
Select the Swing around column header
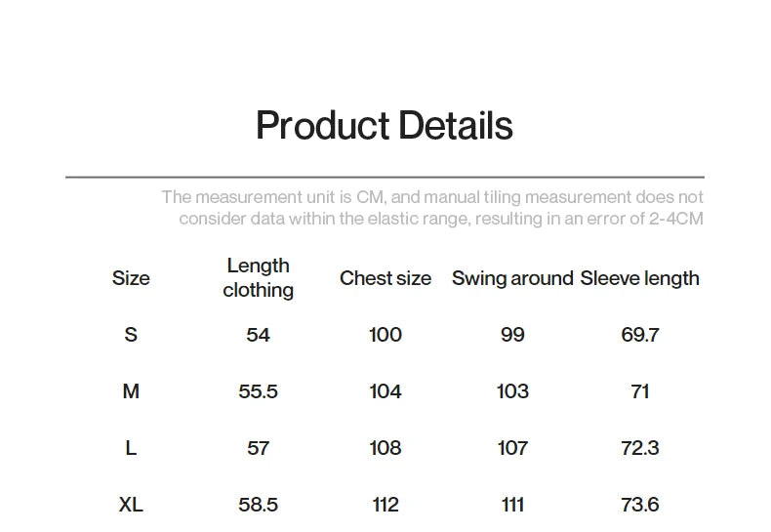coord(512,278)
